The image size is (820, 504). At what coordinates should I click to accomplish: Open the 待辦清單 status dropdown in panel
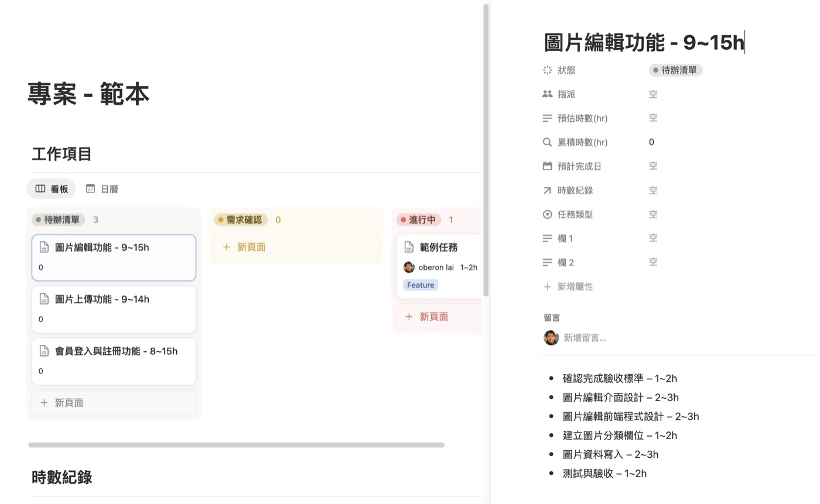pyautogui.click(x=675, y=70)
